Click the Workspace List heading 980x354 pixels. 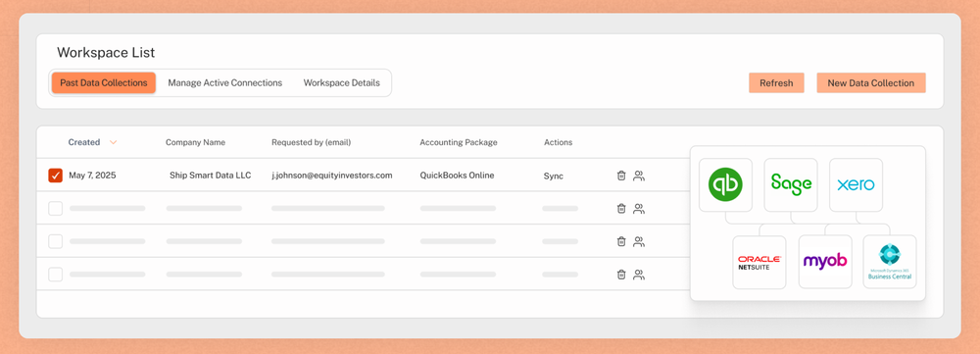(x=106, y=53)
